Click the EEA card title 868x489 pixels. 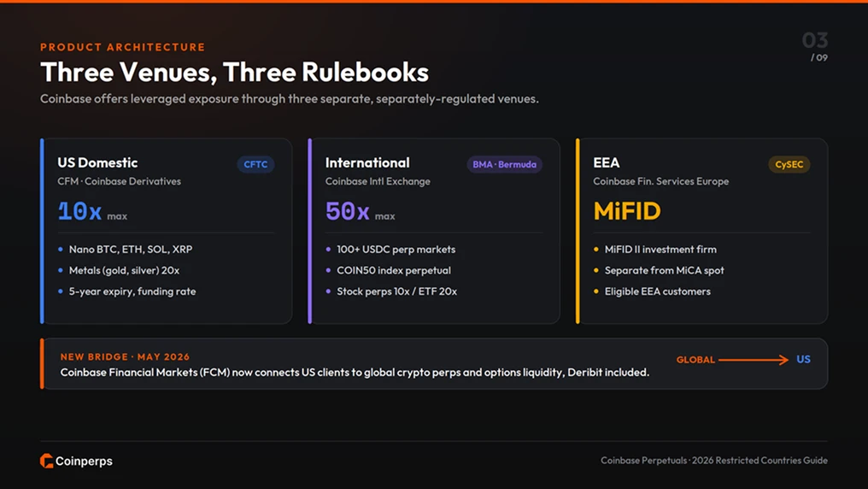(x=607, y=162)
